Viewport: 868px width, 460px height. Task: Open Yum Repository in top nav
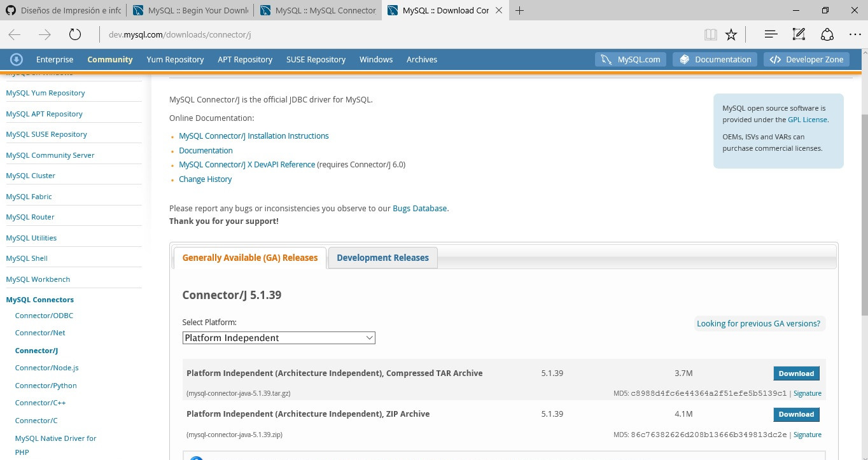point(175,59)
